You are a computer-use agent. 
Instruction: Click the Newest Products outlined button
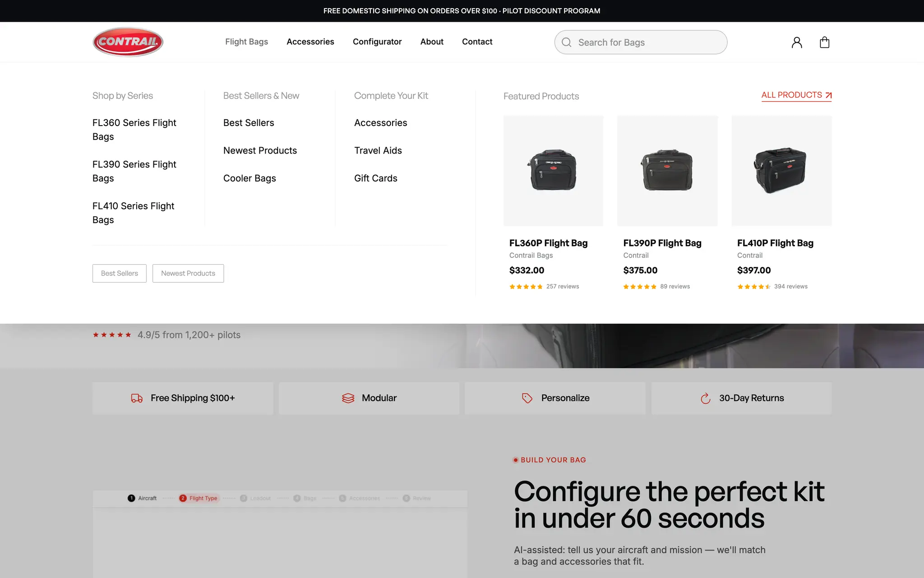(188, 273)
